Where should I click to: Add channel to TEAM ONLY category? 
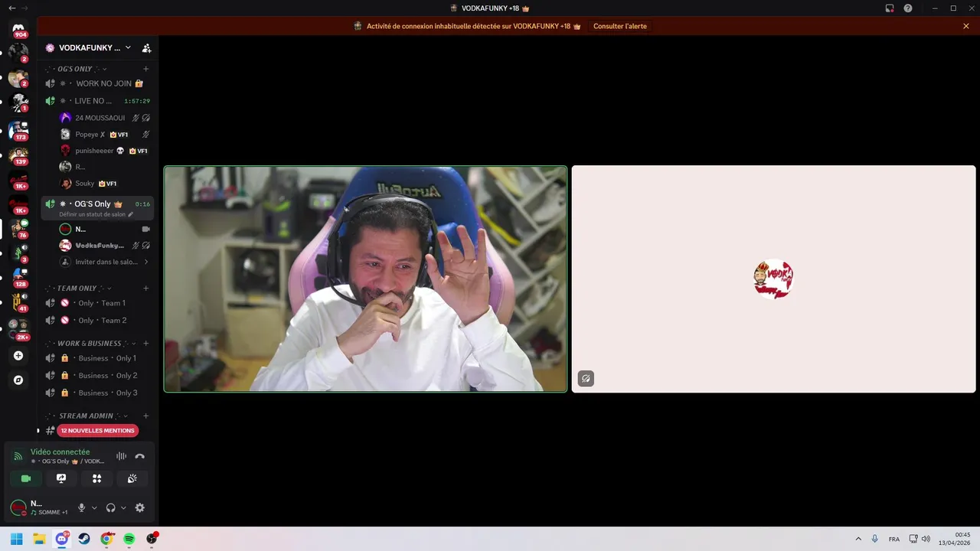tap(146, 289)
